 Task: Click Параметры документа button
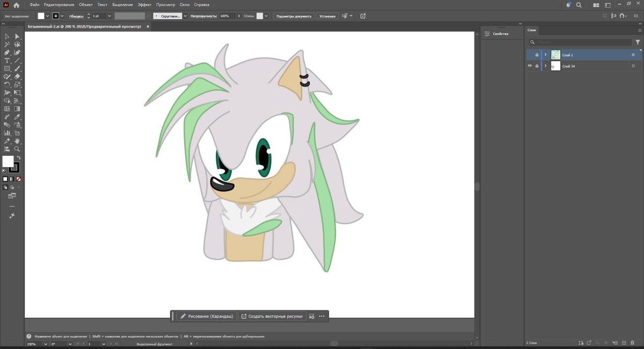click(x=294, y=16)
